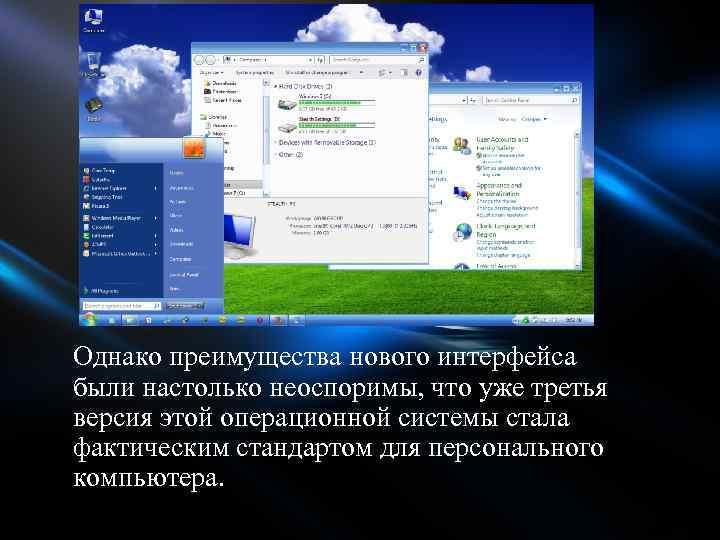The height and width of the screenshot is (540, 720).
Task: Select the Windows 7 (C:) drive icon
Action: click(x=287, y=104)
